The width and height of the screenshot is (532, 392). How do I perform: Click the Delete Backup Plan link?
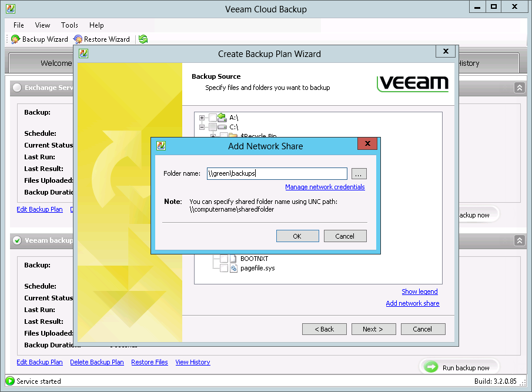click(x=96, y=362)
